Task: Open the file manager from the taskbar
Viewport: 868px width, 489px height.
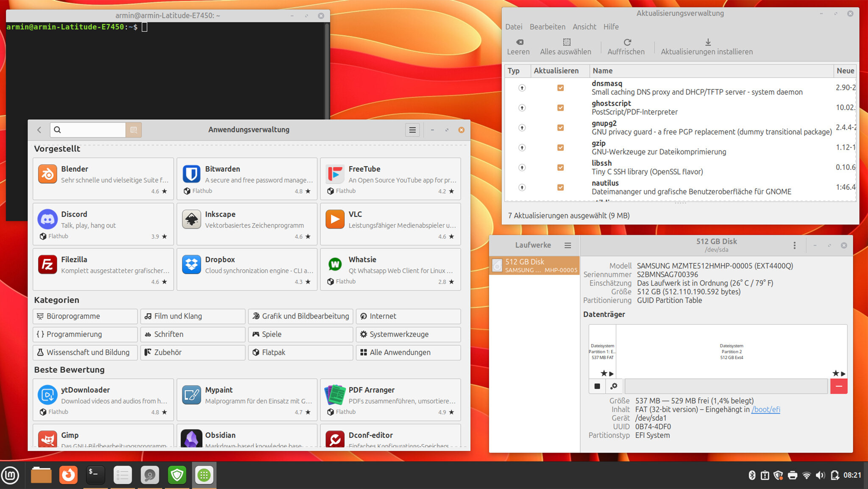Action: pyautogui.click(x=41, y=475)
